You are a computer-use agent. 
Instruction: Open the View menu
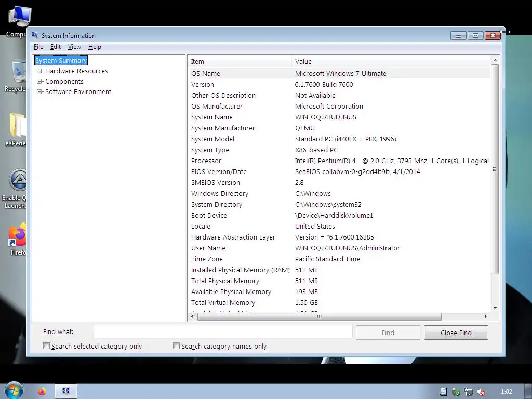(x=74, y=47)
